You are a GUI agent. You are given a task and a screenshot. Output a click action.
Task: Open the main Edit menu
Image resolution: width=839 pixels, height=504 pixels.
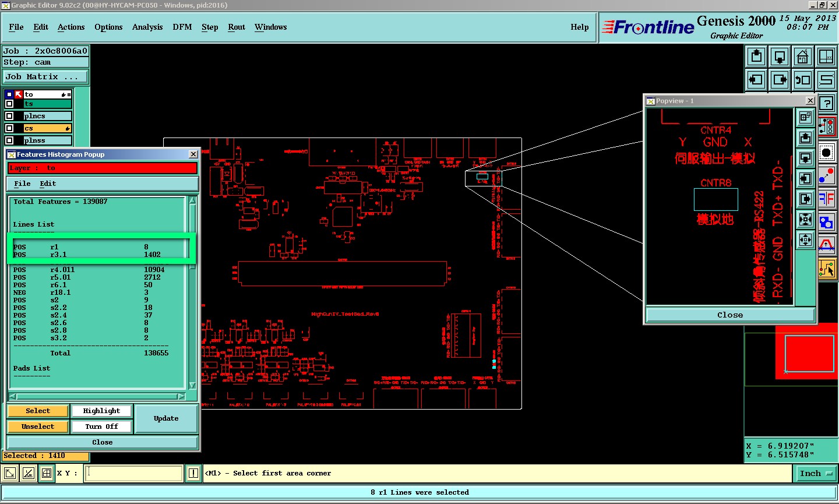click(41, 27)
